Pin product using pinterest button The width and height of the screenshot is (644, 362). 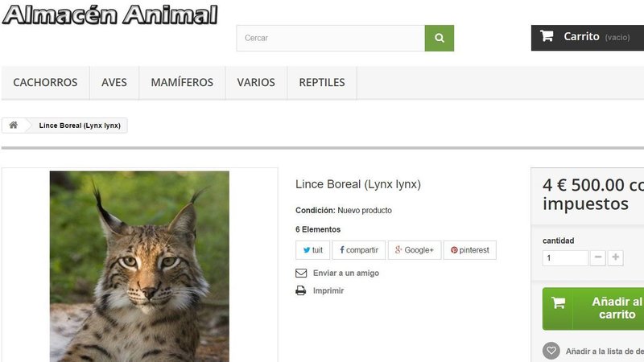[x=470, y=250]
